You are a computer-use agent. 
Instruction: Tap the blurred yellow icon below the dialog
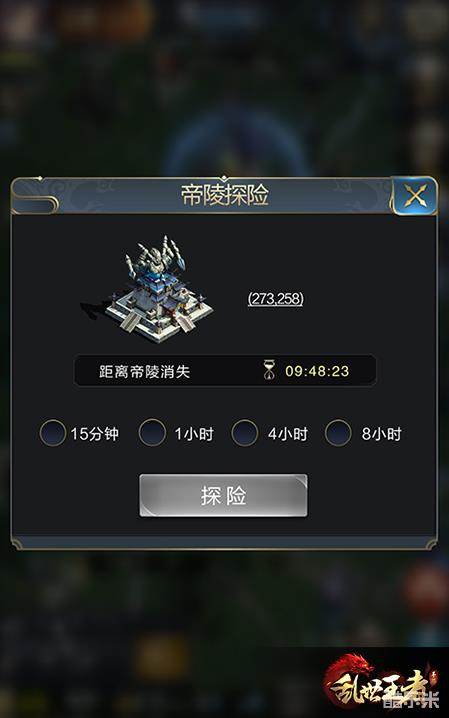(x=162, y=658)
